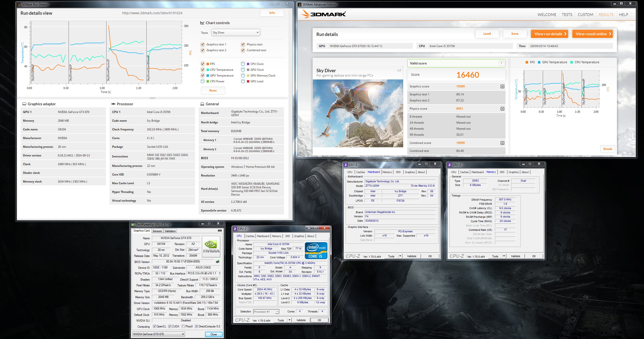The height and width of the screenshot is (339, 644).
Task: Click OK in CPU-Z Memory window
Action: [x=534, y=256]
